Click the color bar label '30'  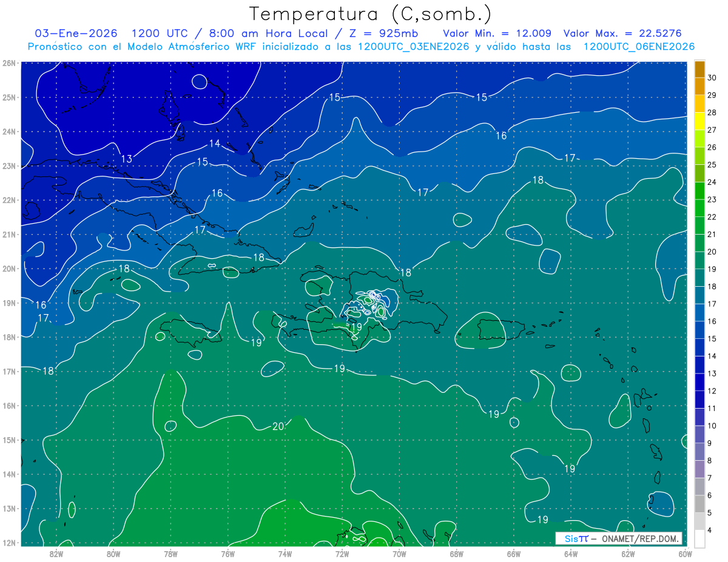(712, 77)
